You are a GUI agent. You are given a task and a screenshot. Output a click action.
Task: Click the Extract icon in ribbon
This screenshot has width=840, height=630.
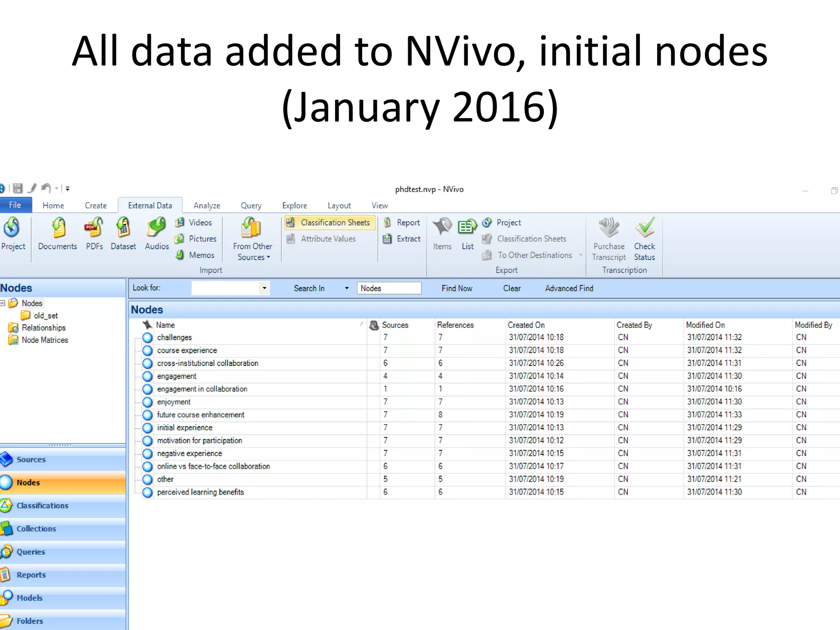click(x=402, y=239)
